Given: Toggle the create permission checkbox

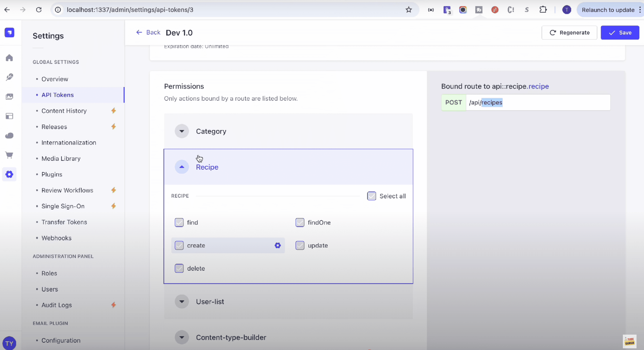Looking at the screenshot, I should [179, 246].
